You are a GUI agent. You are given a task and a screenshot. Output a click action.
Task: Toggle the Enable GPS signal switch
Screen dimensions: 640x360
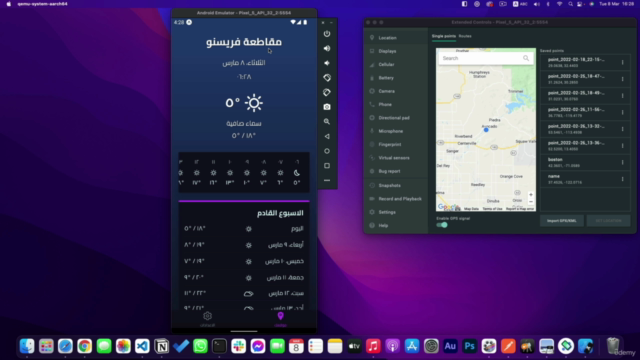point(442,225)
